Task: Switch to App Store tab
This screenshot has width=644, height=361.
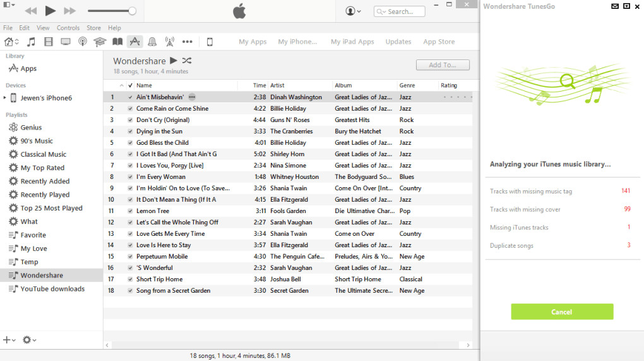Action: point(439,42)
